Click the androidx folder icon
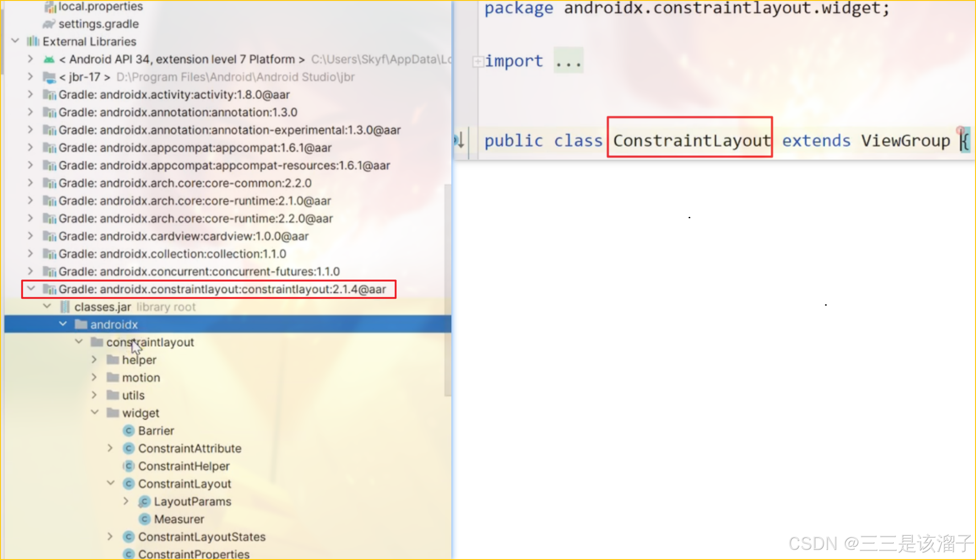 [x=81, y=324]
